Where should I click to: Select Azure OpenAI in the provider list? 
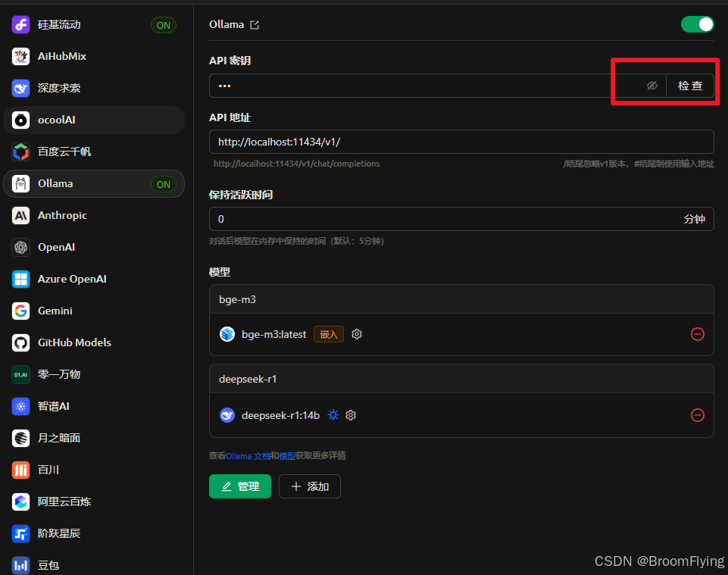point(94,279)
